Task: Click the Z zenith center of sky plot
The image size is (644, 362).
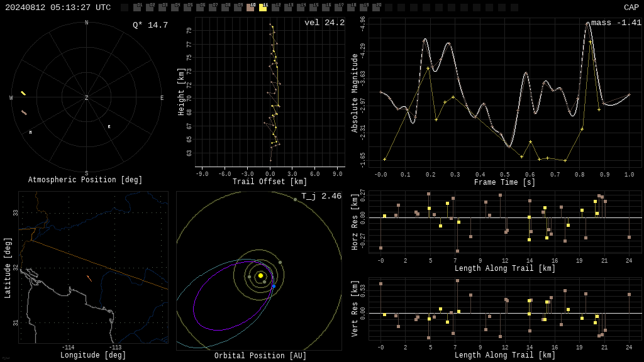Action: tap(86, 97)
